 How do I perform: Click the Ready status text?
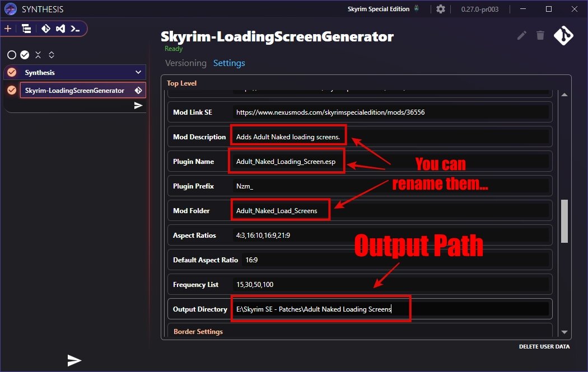[173, 49]
